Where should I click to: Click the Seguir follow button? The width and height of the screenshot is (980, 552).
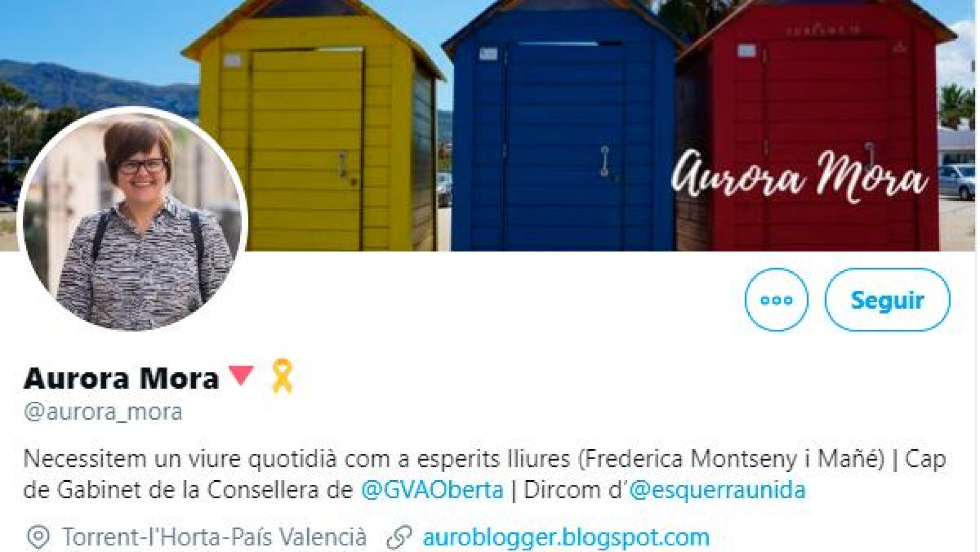tap(887, 299)
